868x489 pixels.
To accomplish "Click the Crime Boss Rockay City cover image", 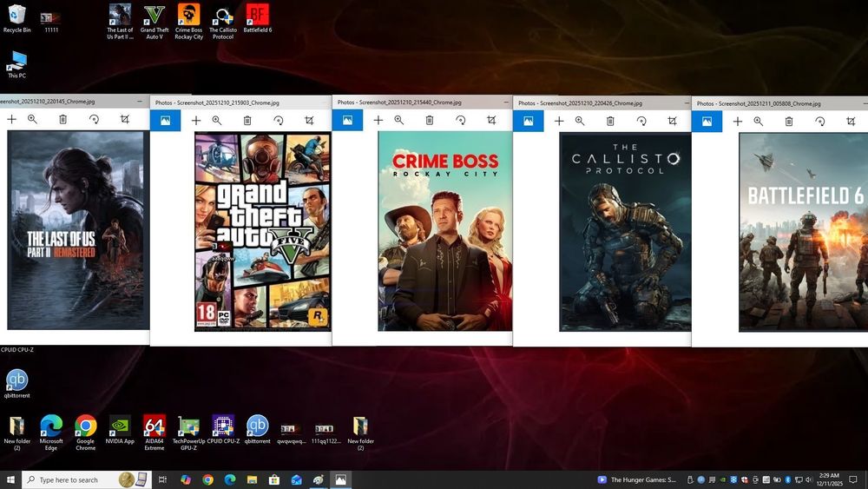I will (445, 231).
